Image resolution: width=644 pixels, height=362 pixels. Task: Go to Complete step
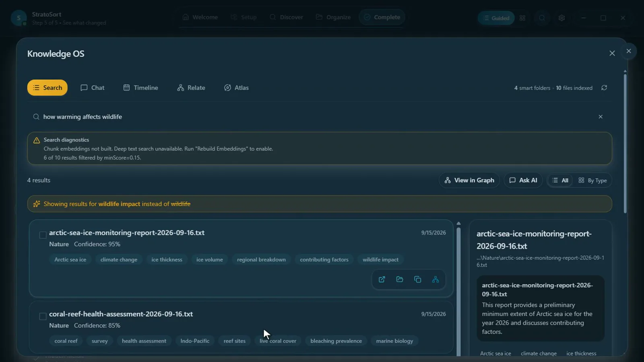[x=382, y=17]
